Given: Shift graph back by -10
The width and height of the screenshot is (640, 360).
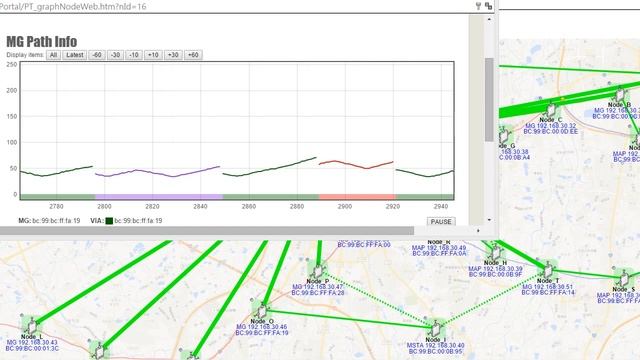Looking at the screenshot, I should [x=134, y=55].
